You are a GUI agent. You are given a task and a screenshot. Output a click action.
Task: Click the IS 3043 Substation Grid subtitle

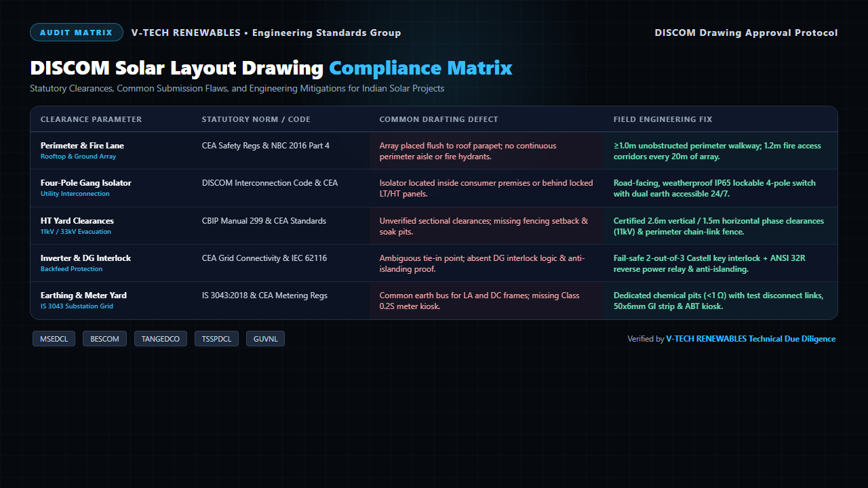(77, 306)
